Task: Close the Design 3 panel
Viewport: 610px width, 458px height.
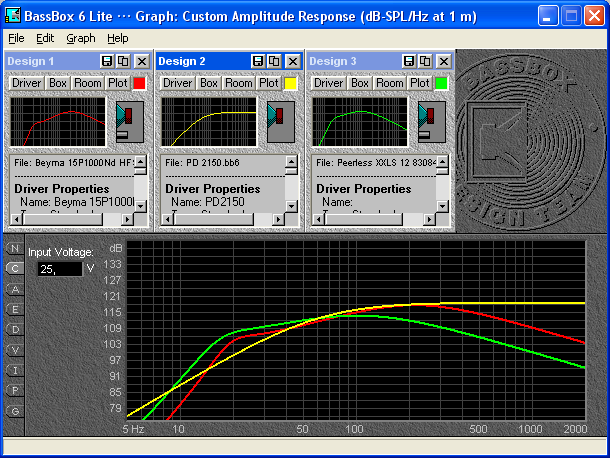Action: point(444,61)
